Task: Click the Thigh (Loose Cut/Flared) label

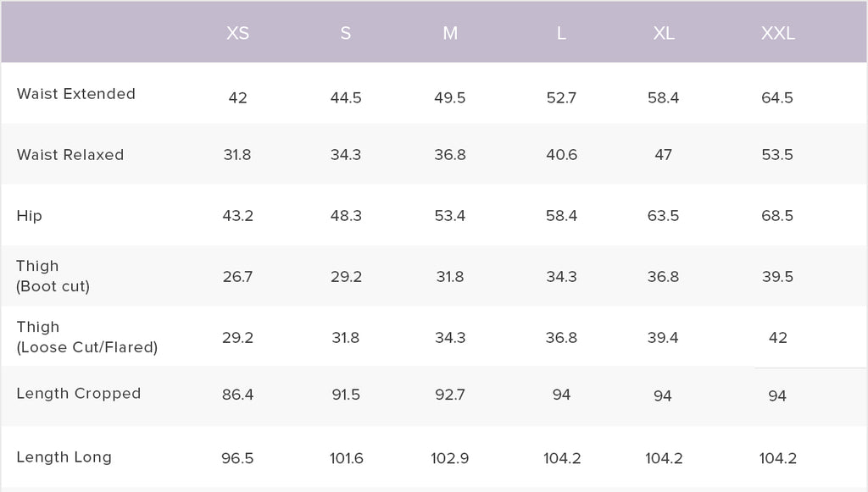Action: point(86,337)
